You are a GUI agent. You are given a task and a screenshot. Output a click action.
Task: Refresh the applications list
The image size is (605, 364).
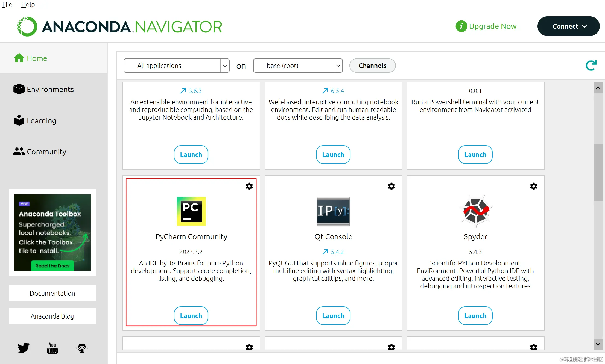(591, 66)
